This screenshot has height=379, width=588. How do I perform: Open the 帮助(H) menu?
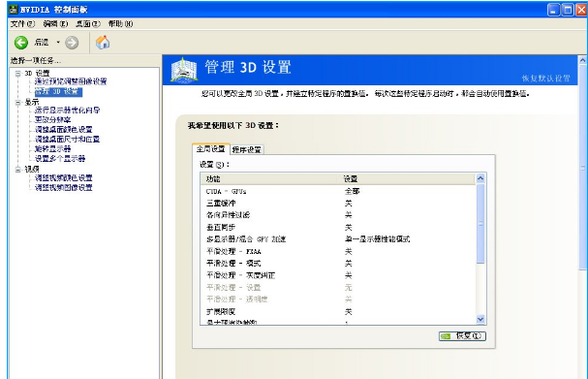[120, 24]
